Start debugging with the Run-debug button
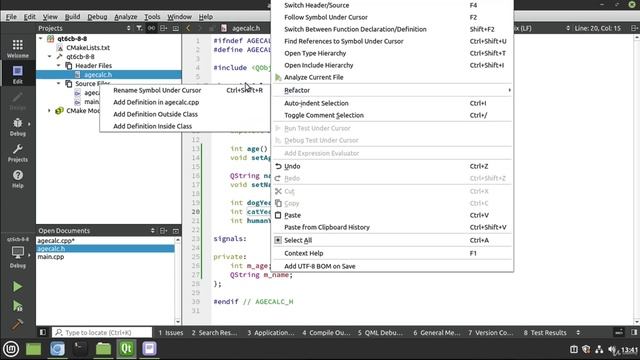 point(18,306)
